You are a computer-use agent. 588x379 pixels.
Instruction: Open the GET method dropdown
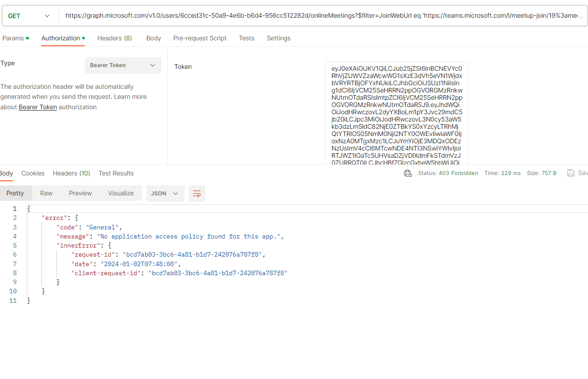click(x=29, y=16)
